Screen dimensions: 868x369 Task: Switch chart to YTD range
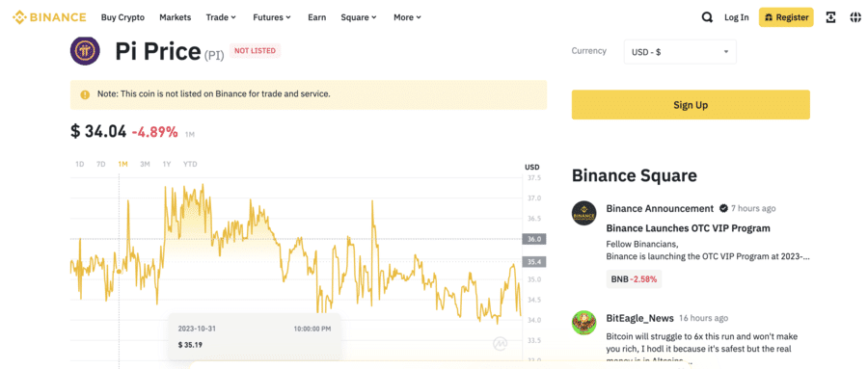(x=190, y=164)
